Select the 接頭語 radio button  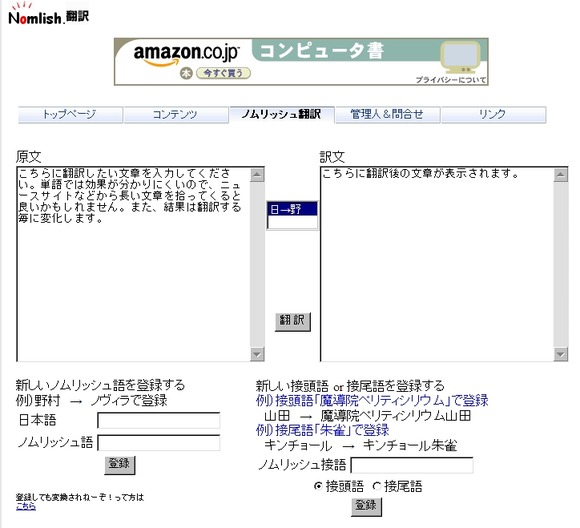(318, 486)
